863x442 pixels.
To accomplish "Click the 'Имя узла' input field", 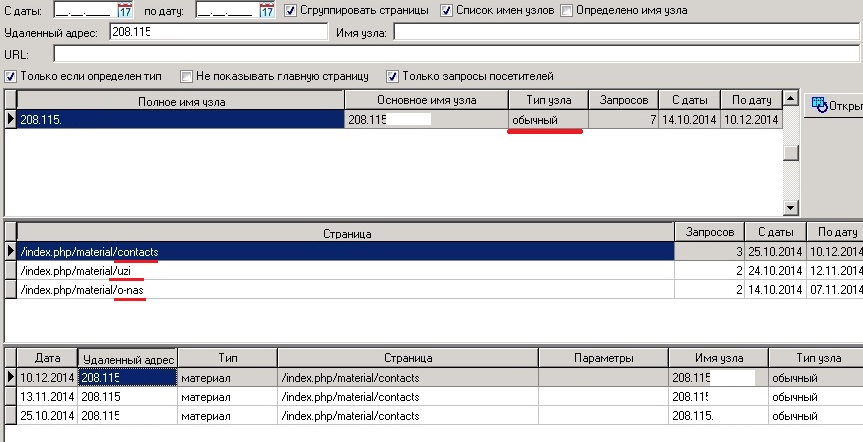I will coord(626,32).
